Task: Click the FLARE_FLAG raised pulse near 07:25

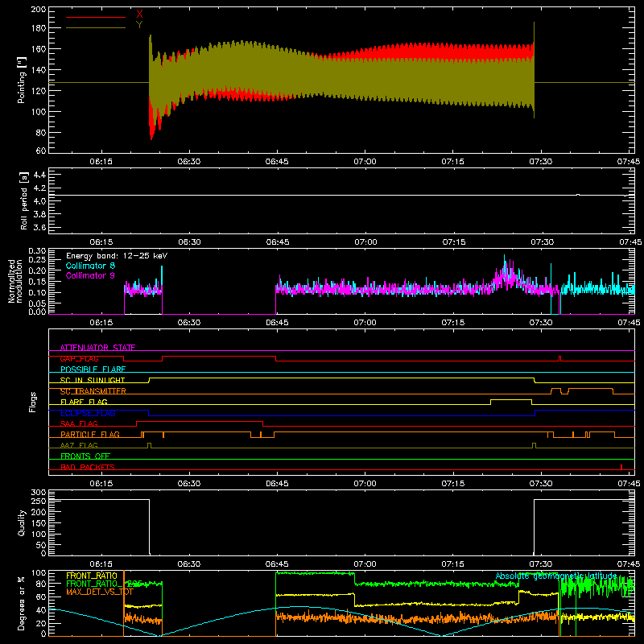Action: tap(511, 400)
